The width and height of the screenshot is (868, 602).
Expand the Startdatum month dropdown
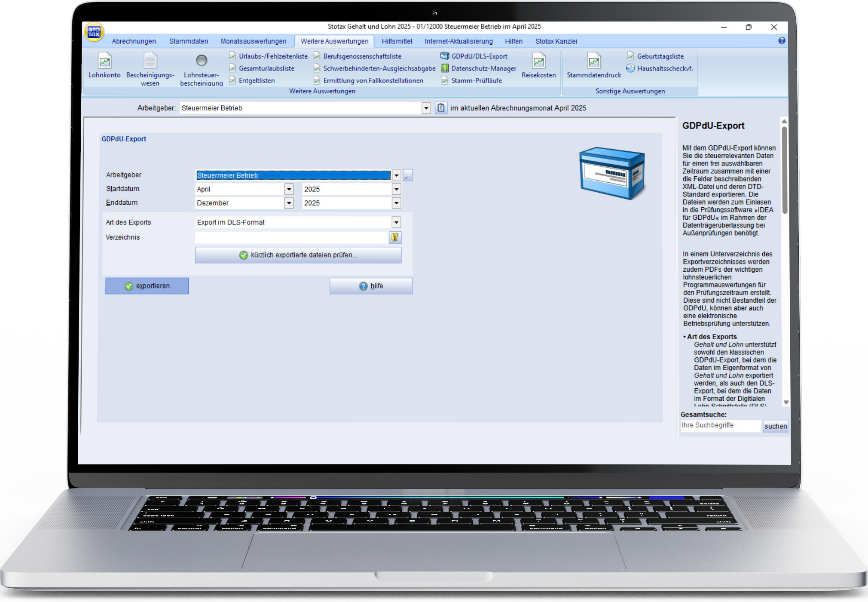tap(289, 189)
